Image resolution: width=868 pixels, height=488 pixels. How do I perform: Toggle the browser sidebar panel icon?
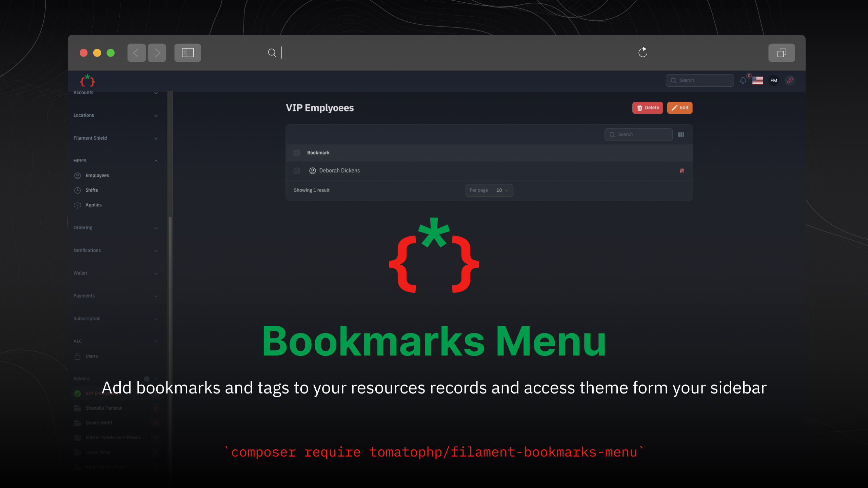pyautogui.click(x=188, y=53)
